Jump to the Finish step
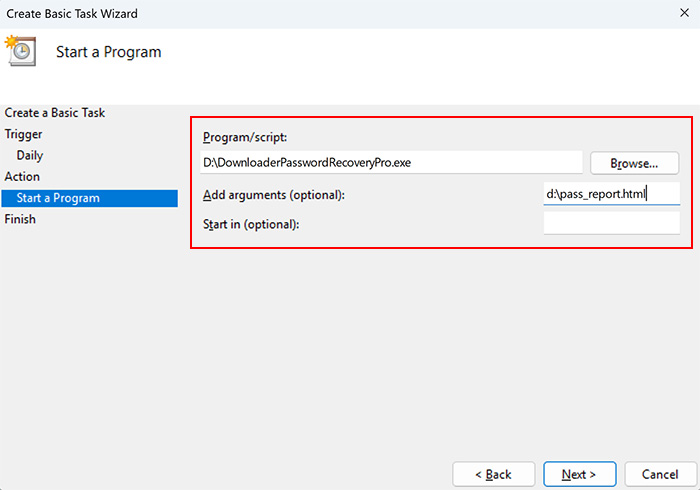 (x=20, y=219)
